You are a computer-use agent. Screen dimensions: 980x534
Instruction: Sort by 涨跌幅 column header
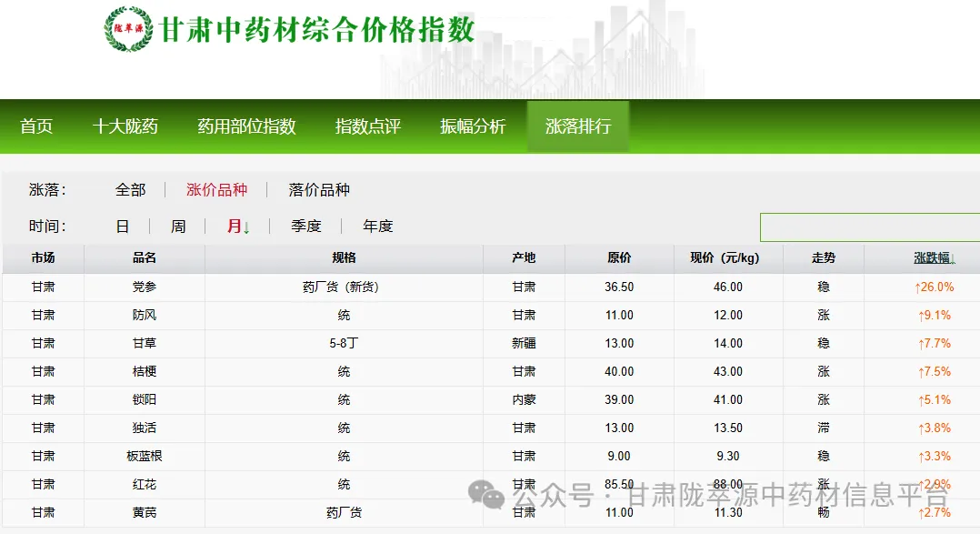tap(935, 257)
